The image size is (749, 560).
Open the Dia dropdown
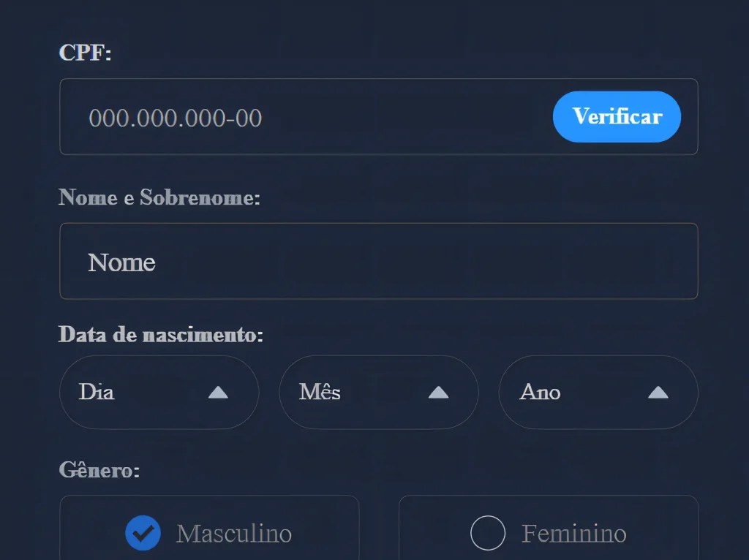tap(159, 392)
